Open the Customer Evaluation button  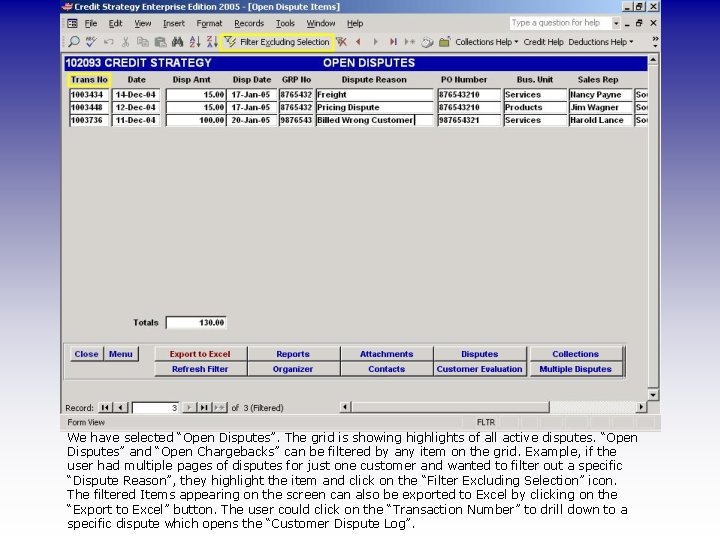(480, 369)
